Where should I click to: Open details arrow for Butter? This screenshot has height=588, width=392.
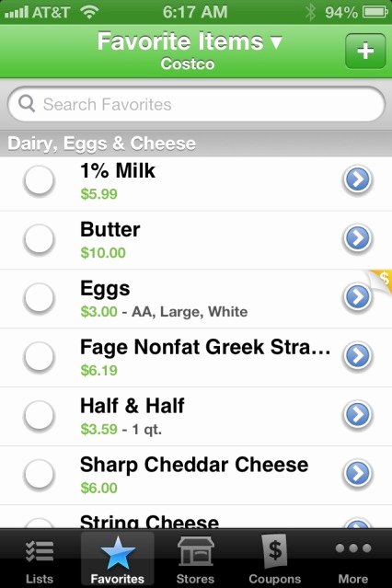pos(357,238)
